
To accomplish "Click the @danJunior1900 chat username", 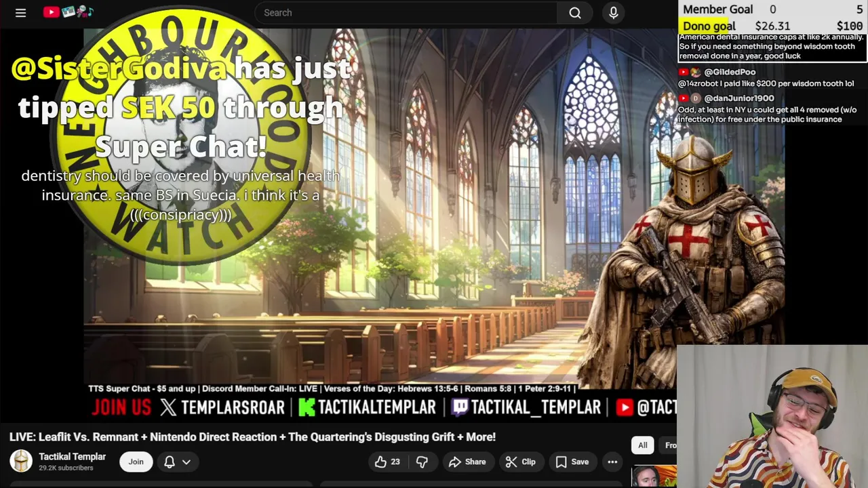I will pos(738,98).
